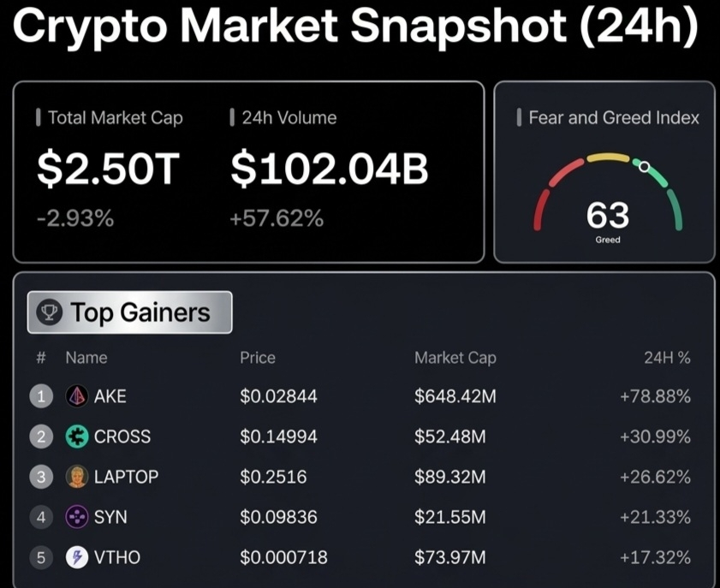Sort by the 24H % column header

pos(667,358)
